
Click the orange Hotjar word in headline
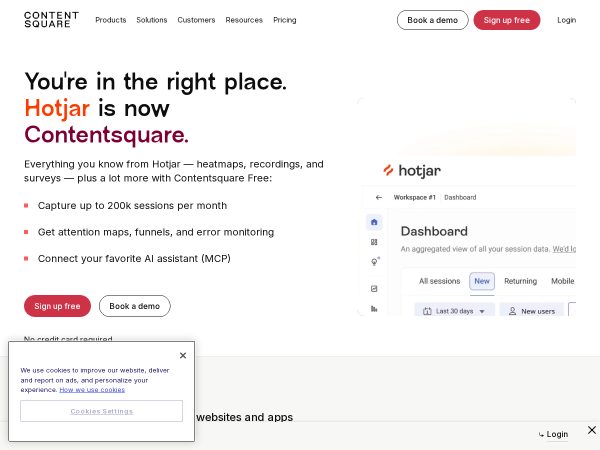point(57,108)
